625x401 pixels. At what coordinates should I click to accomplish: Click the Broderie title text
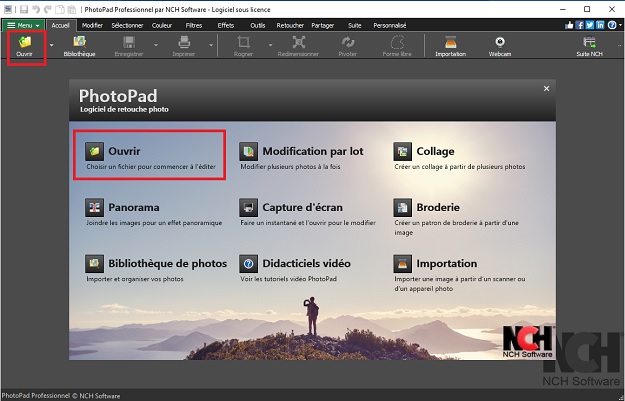(x=438, y=207)
